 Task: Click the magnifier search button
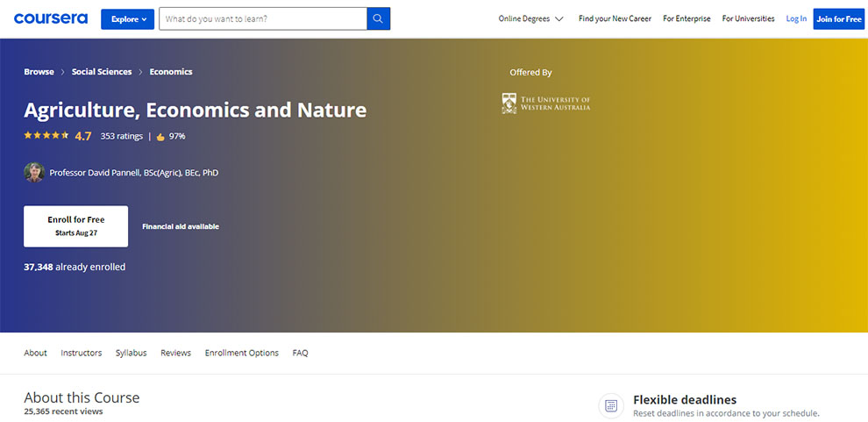(x=379, y=18)
